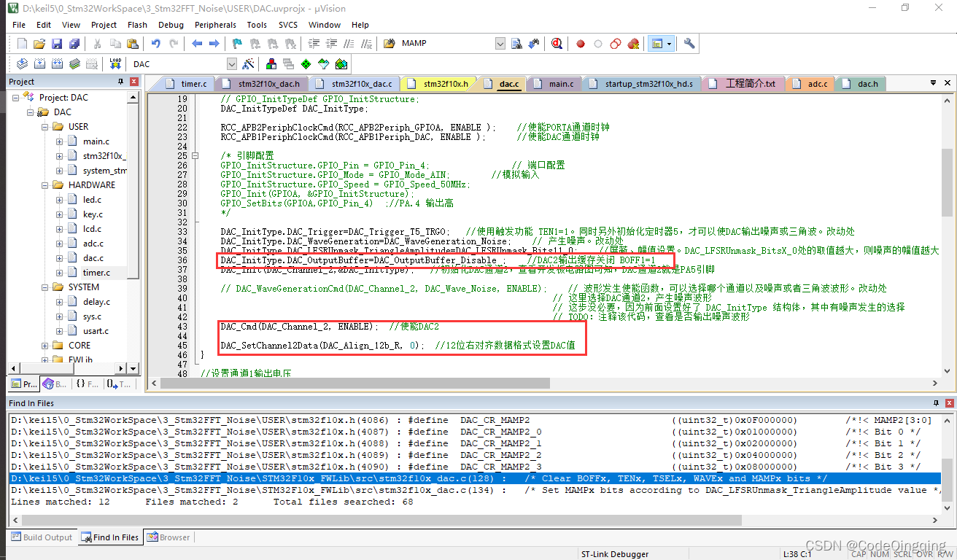Switch to the Build Output tab
Screen dimensions: 957x560
(x=42, y=537)
